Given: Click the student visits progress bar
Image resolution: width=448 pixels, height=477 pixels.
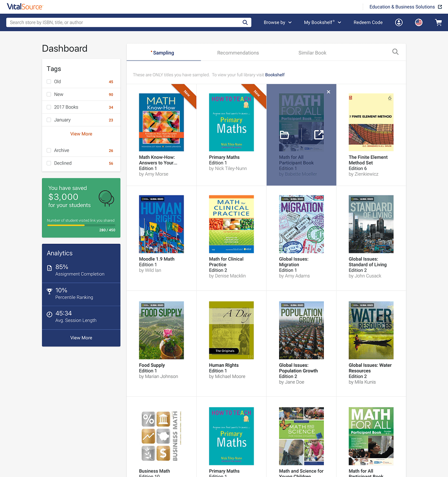Looking at the screenshot, I should click(x=81, y=225).
